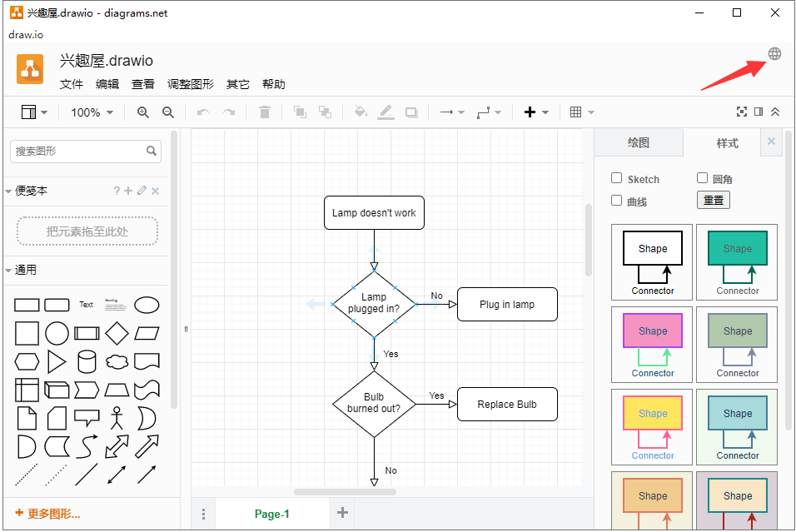Click the zoom out magnifier icon
The width and height of the screenshot is (796, 532).
click(167, 112)
